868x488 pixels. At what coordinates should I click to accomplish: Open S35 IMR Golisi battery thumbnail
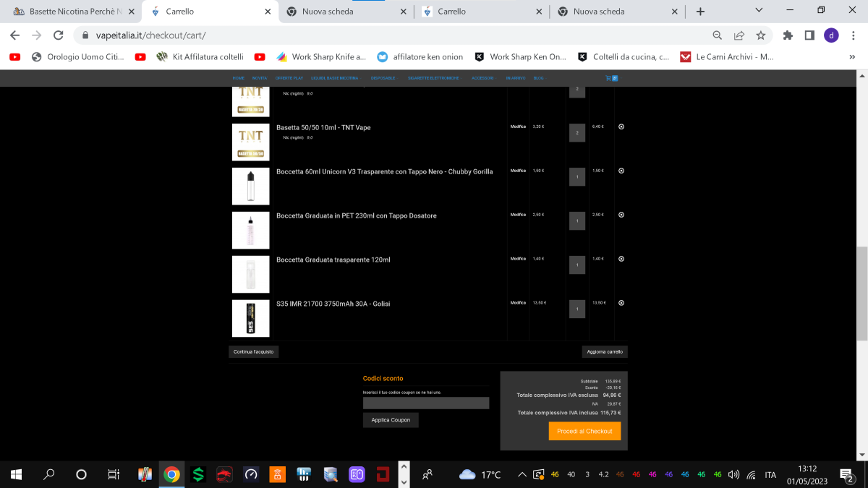250,318
